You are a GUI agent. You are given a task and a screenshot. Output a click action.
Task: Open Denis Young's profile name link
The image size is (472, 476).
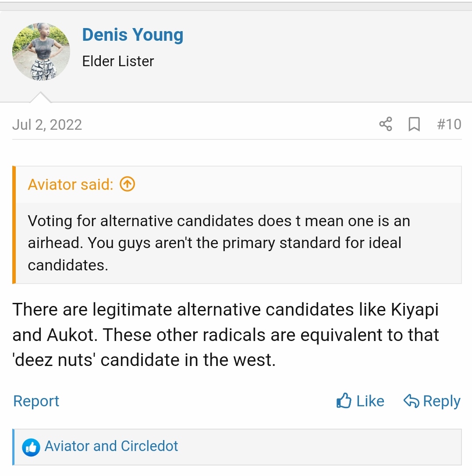click(132, 35)
